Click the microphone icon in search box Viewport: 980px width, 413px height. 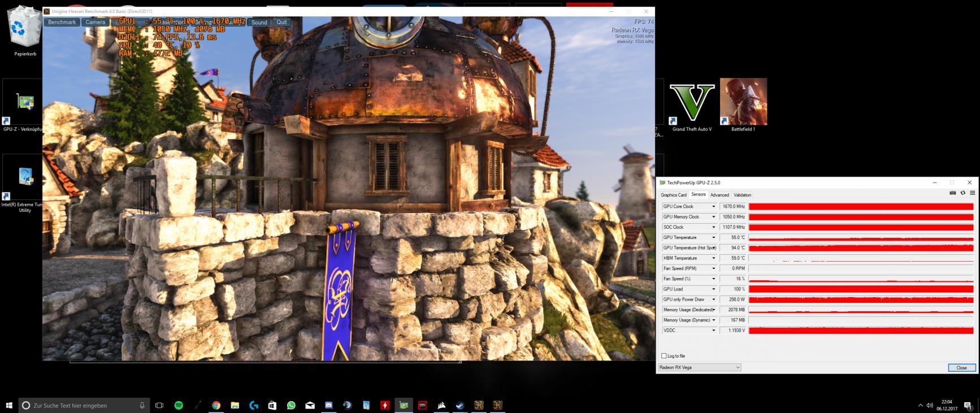click(142, 405)
